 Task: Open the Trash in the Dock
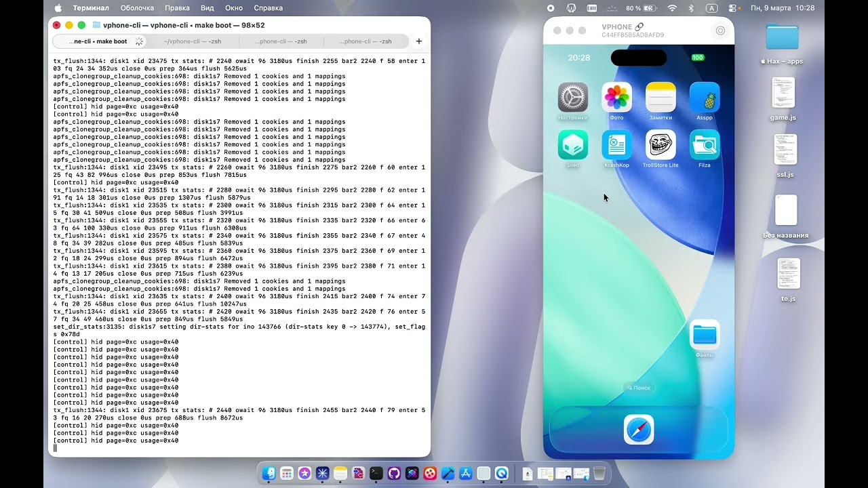click(599, 473)
